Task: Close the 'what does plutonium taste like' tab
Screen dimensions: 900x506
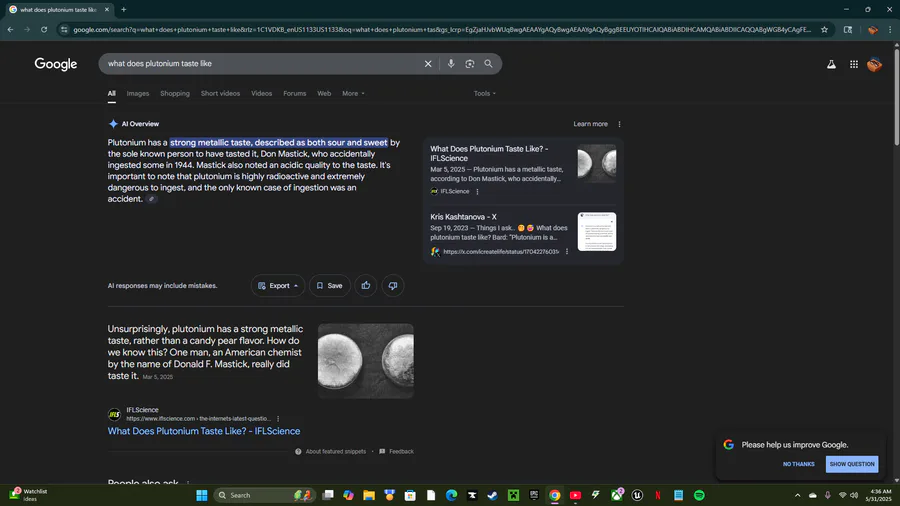Action: [107, 10]
